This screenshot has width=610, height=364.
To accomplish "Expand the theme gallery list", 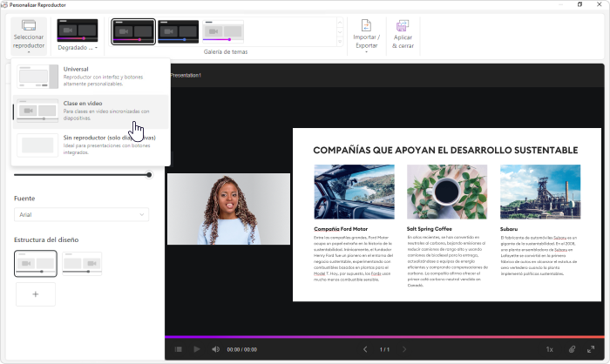I will click(340, 41).
